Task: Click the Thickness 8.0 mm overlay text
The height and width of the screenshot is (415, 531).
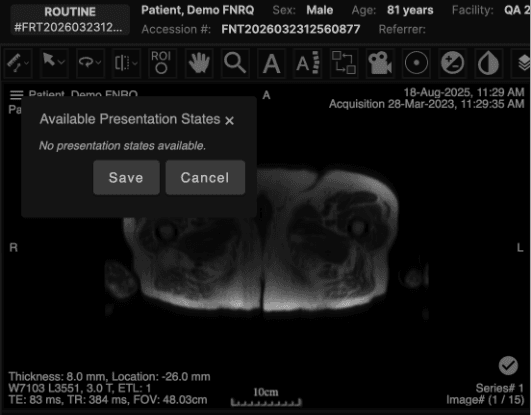Action: point(109,377)
